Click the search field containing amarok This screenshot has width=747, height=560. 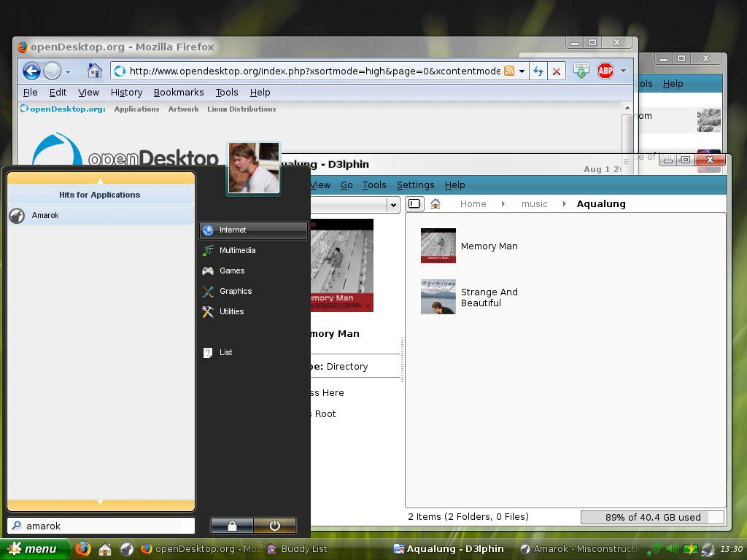[101, 526]
